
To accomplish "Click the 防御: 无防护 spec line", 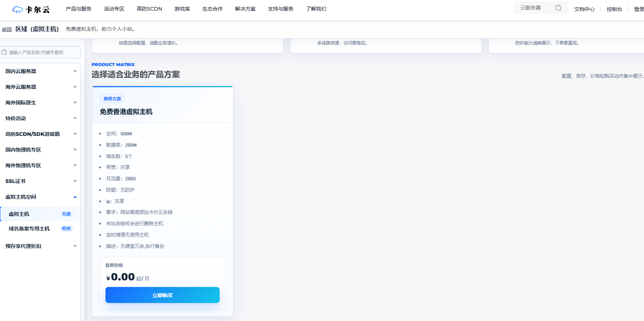I will (x=120, y=190).
